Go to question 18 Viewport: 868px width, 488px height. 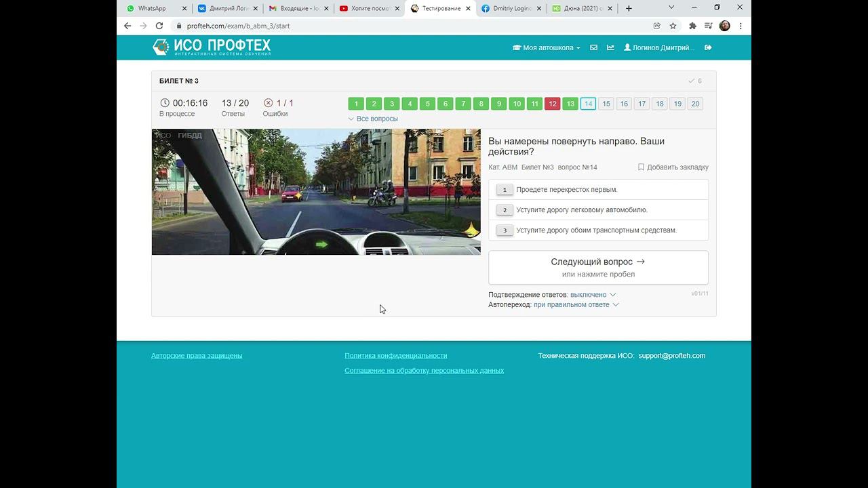660,104
